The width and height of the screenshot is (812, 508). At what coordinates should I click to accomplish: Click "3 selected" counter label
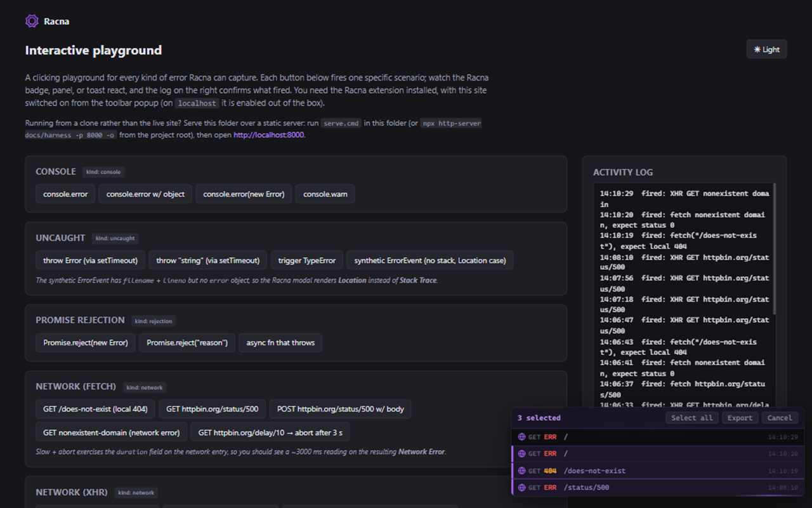click(x=539, y=418)
